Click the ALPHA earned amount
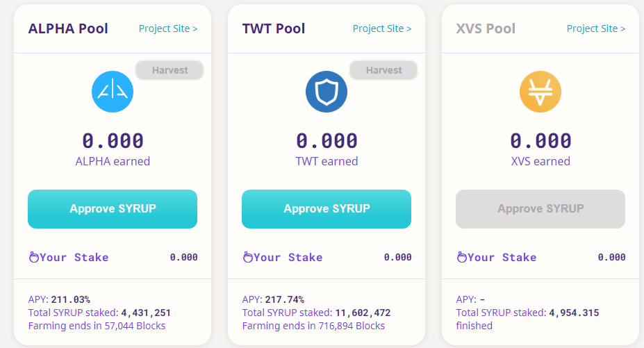The image size is (644, 348). tap(113, 140)
